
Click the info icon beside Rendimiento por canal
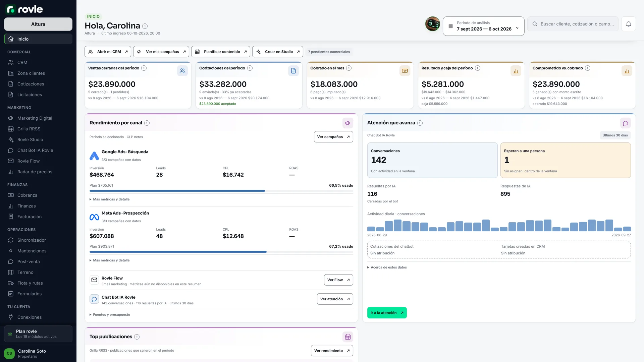click(x=147, y=123)
